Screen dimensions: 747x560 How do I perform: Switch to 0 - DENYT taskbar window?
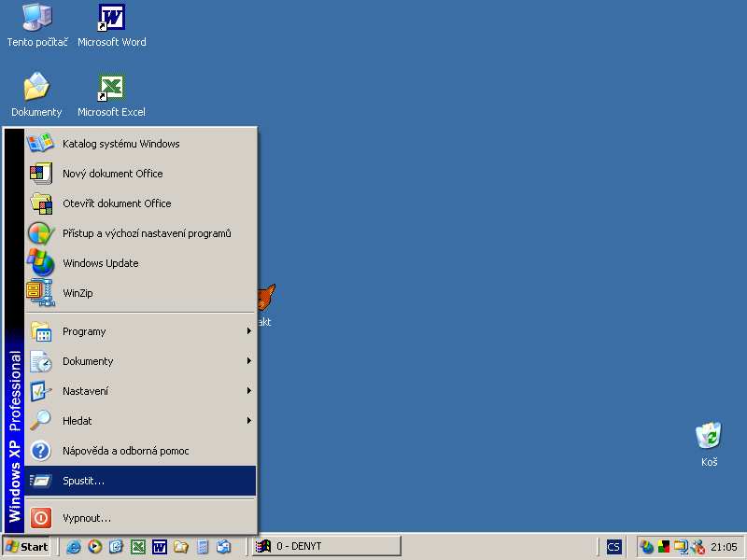(x=326, y=546)
